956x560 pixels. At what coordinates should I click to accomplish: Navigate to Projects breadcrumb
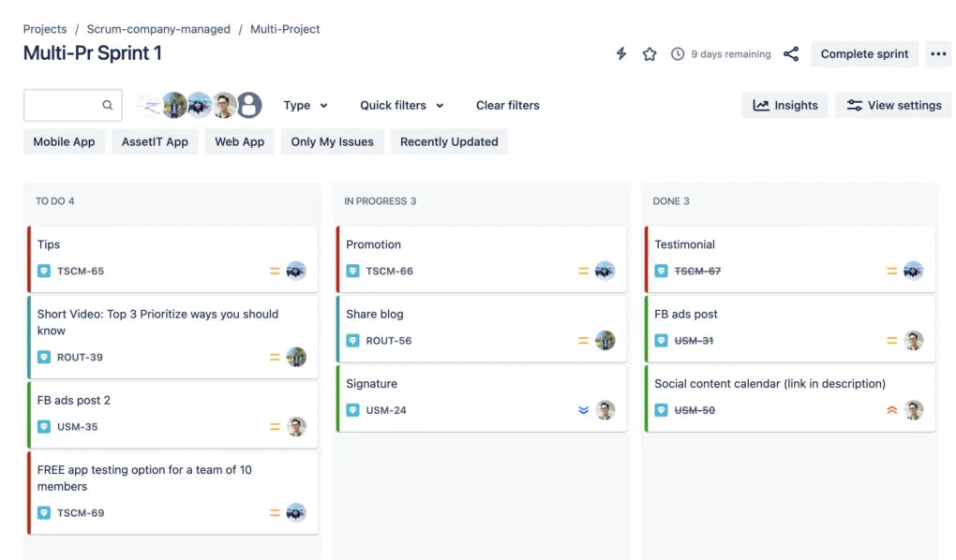[44, 29]
